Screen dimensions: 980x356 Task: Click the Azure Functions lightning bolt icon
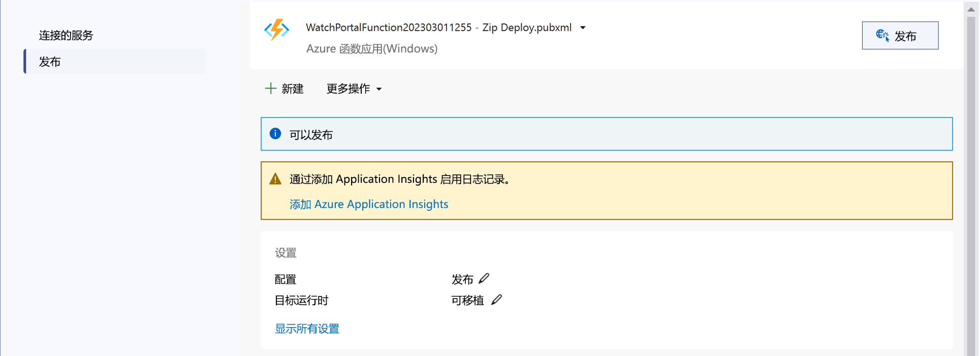(276, 29)
